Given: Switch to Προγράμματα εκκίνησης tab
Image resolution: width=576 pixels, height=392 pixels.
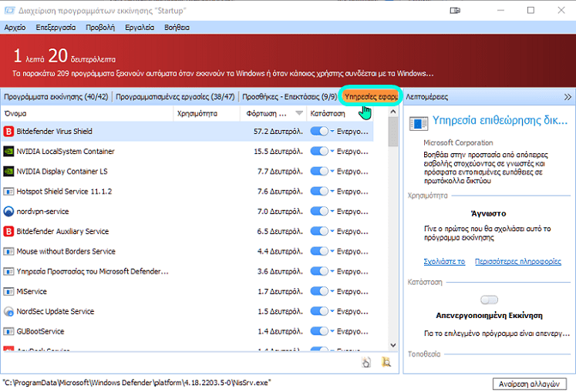Looking at the screenshot, I should tap(56, 97).
